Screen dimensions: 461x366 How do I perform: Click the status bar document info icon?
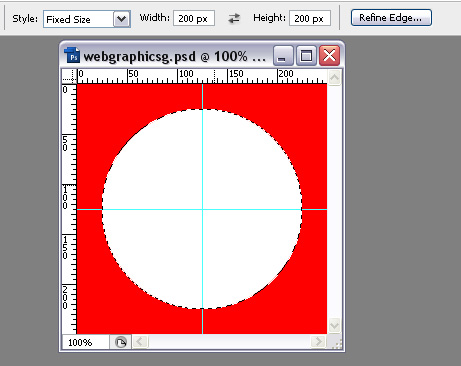(121, 342)
